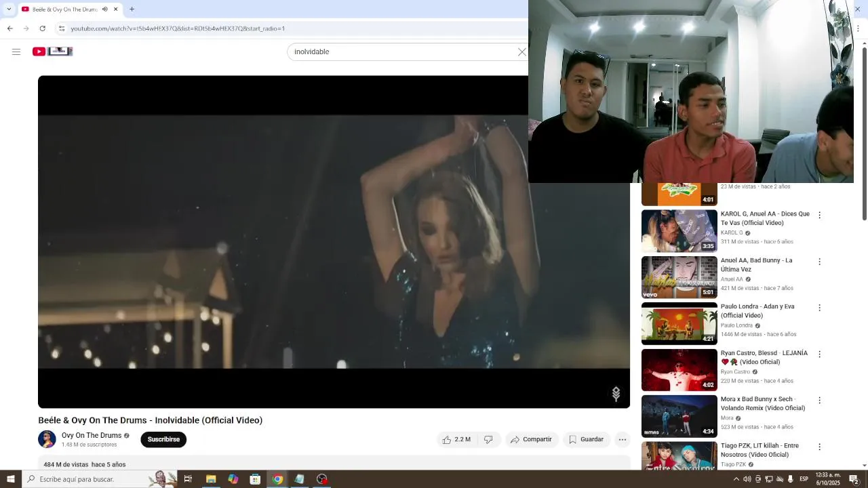This screenshot has width=868, height=488.
Task: Reload the page with the refresh icon
Action: point(42,28)
